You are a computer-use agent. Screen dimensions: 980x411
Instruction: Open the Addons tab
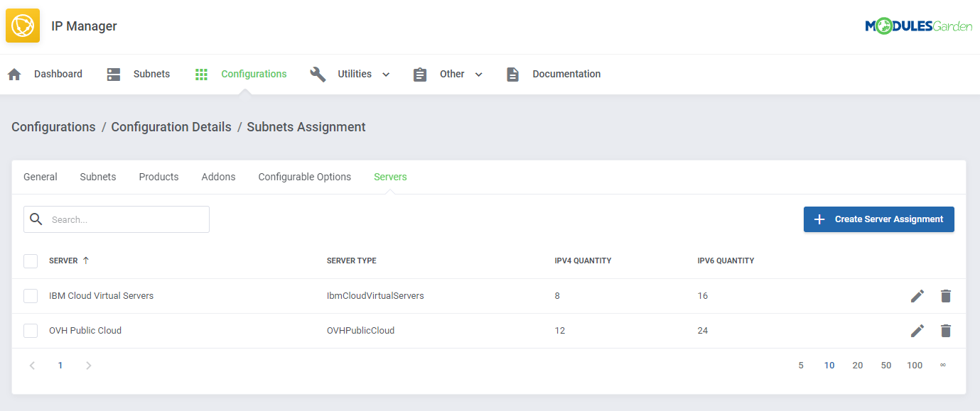pos(218,176)
